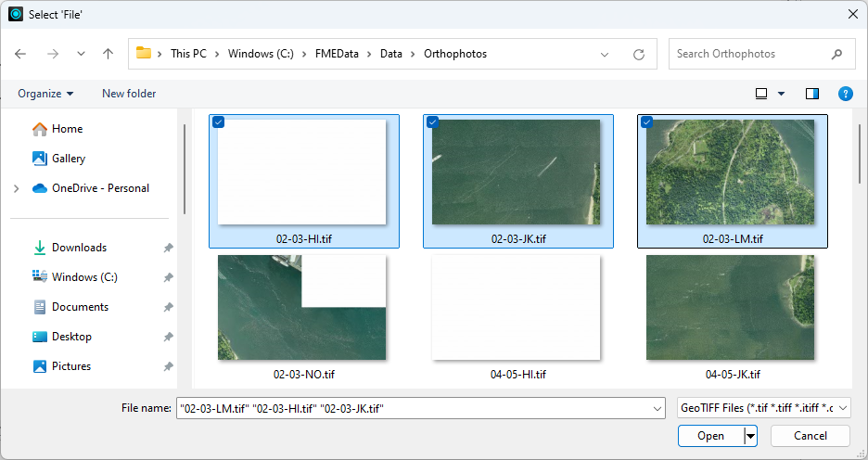868x460 pixels.
Task: Expand the OneDrive - Personal tree node
Action: [x=16, y=189]
